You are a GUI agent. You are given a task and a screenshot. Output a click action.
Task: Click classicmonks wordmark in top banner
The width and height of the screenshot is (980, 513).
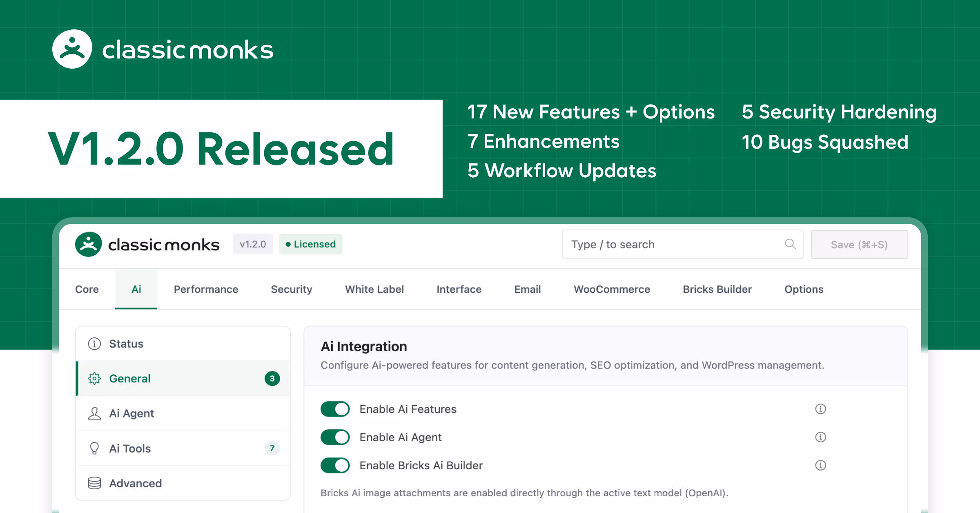point(187,50)
